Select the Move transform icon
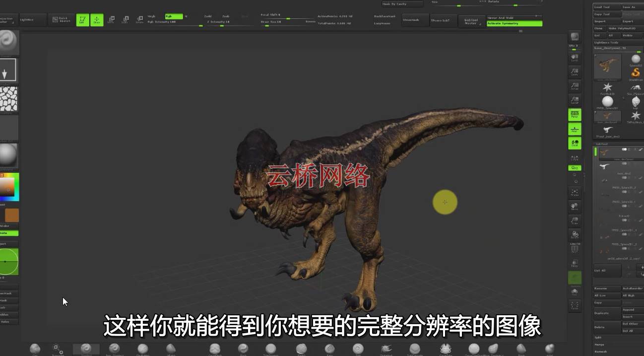This screenshot has height=356, width=644. click(111, 20)
